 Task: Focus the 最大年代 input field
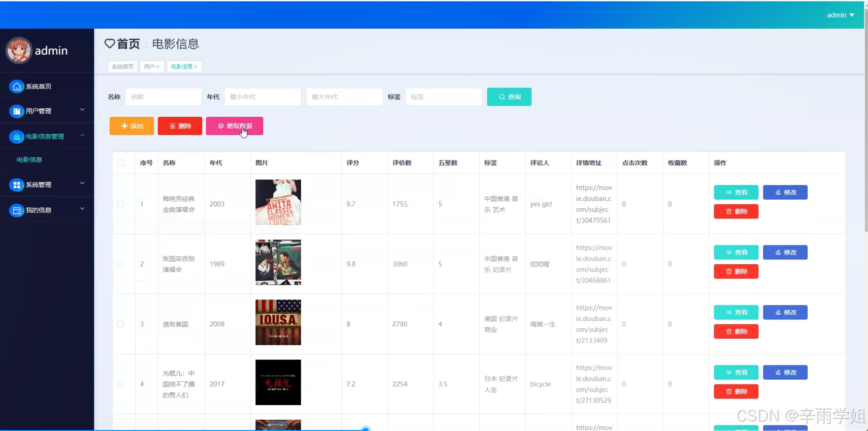click(x=344, y=97)
